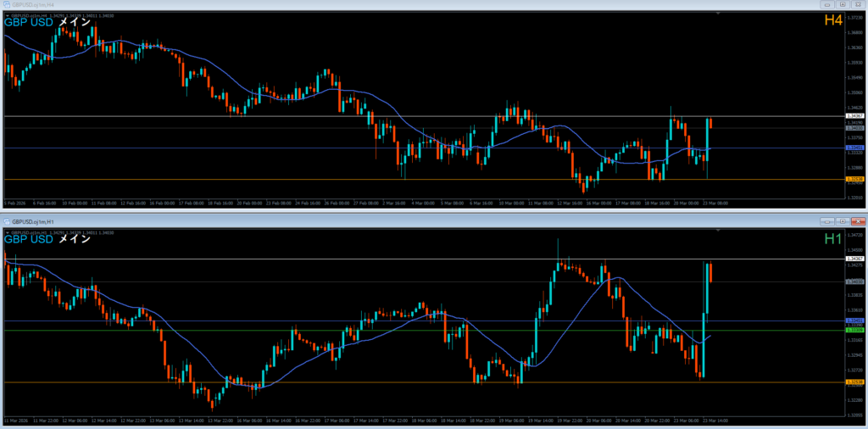Screen dimensions: 868x429
Task: Click the H4 chart window title icon
Action: pyautogui.click(x=6, y=4)
